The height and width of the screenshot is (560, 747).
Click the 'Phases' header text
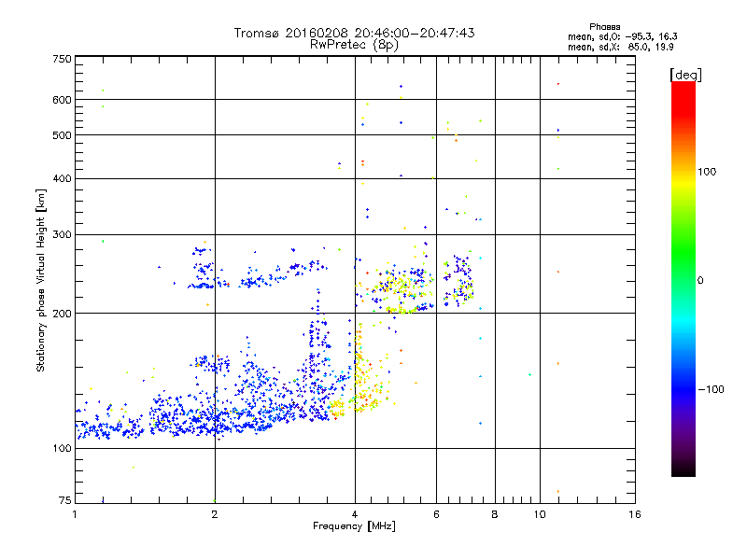pos(604,27)
